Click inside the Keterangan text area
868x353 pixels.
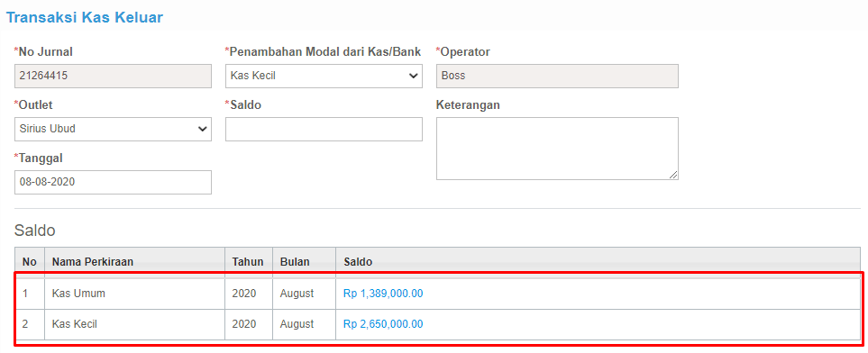(x=557, y=149)
